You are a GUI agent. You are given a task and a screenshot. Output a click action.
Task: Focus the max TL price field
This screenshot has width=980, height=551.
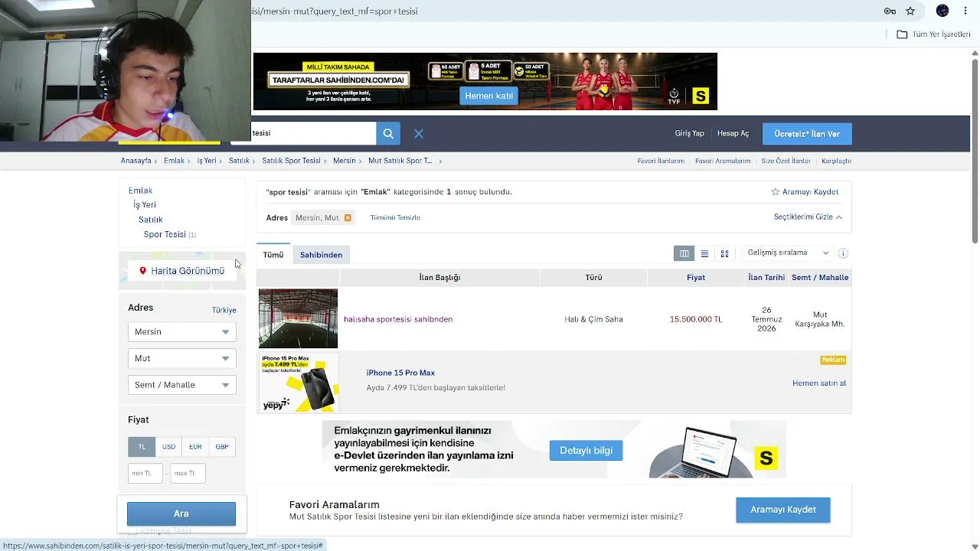tap(188, 473)
